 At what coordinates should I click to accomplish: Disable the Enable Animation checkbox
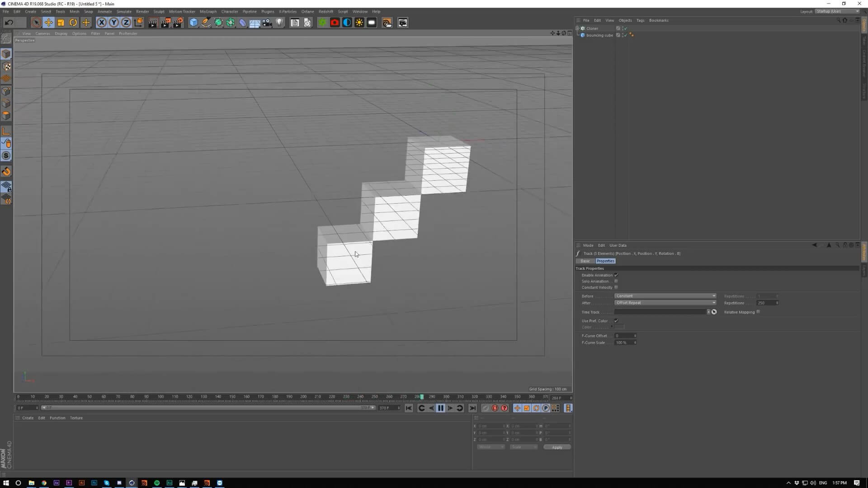click(x=616, y=275)
